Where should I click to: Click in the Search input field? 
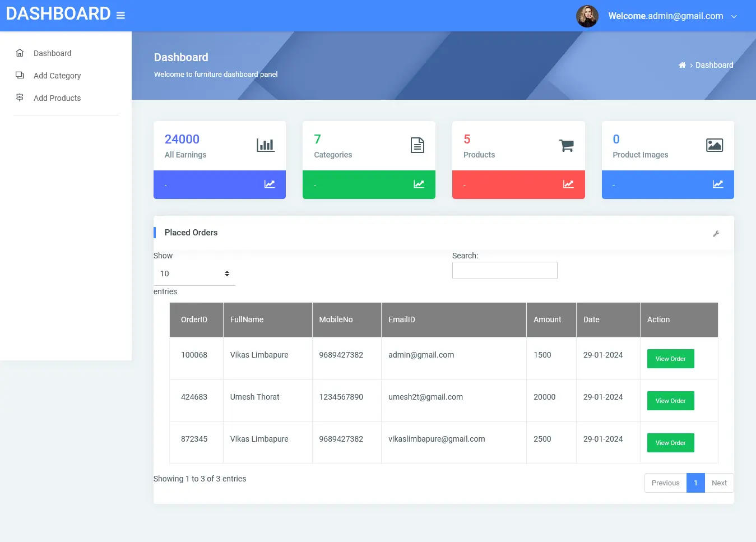504,271
